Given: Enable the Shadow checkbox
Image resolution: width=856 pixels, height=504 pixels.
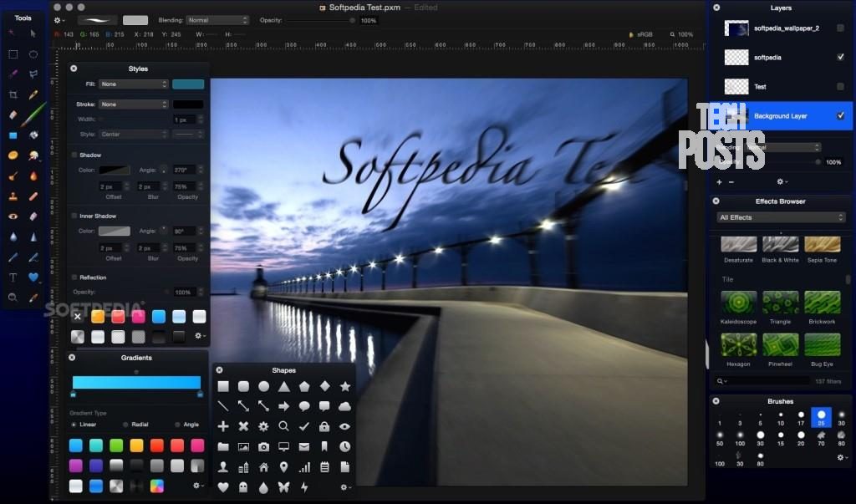Looking at the screenshot, I should [74, 155].
